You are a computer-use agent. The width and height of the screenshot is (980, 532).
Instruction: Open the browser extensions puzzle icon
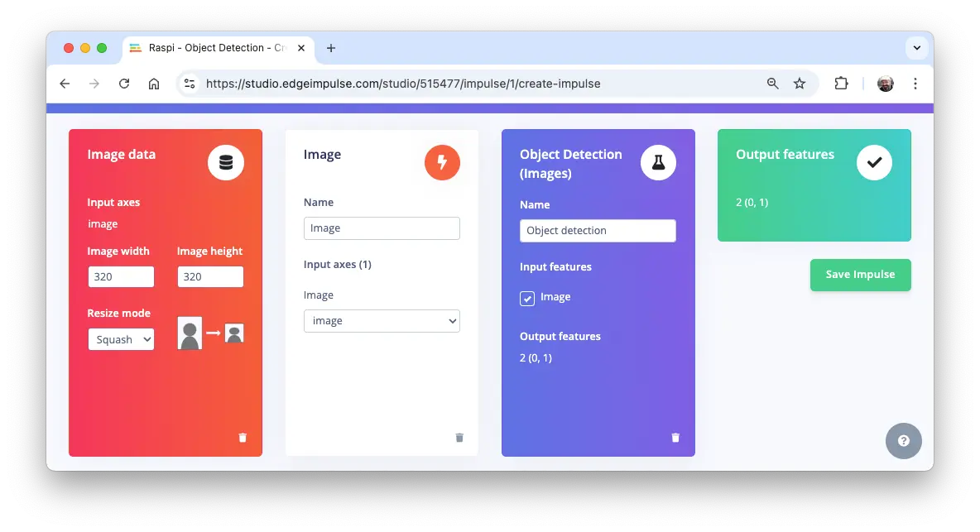[x=841, y=84]
